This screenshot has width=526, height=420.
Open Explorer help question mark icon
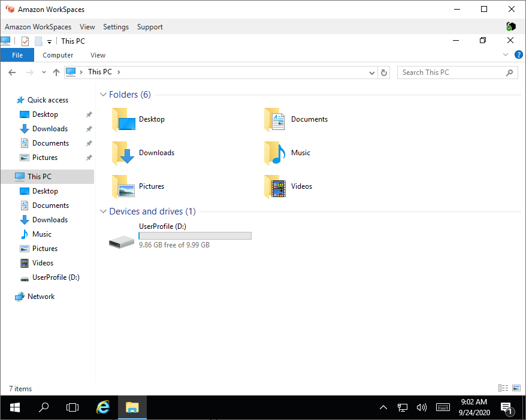[x=518, y=55]
